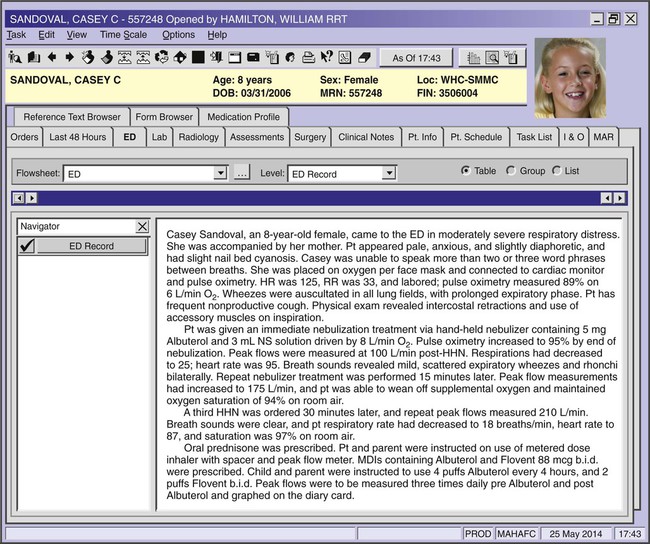This screenshot has width=650, height=544.
Task: Click the ED Record navigator item
Action: tap(91, 246)
